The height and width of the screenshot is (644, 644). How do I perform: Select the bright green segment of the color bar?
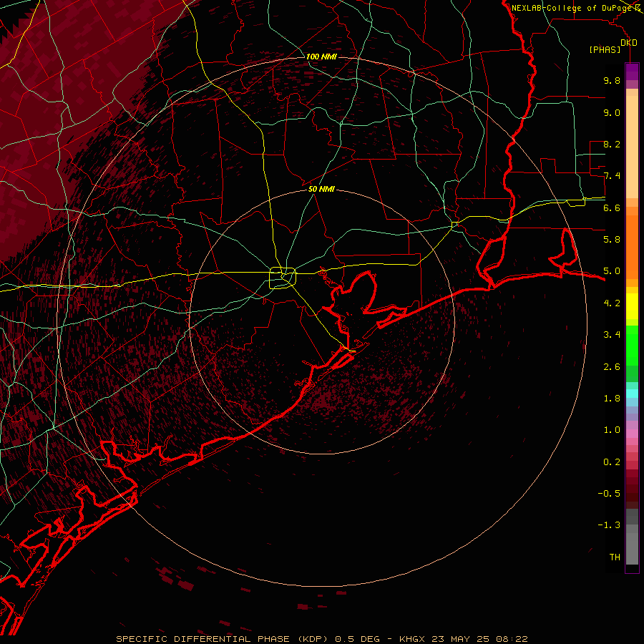(x=632, y=345)
